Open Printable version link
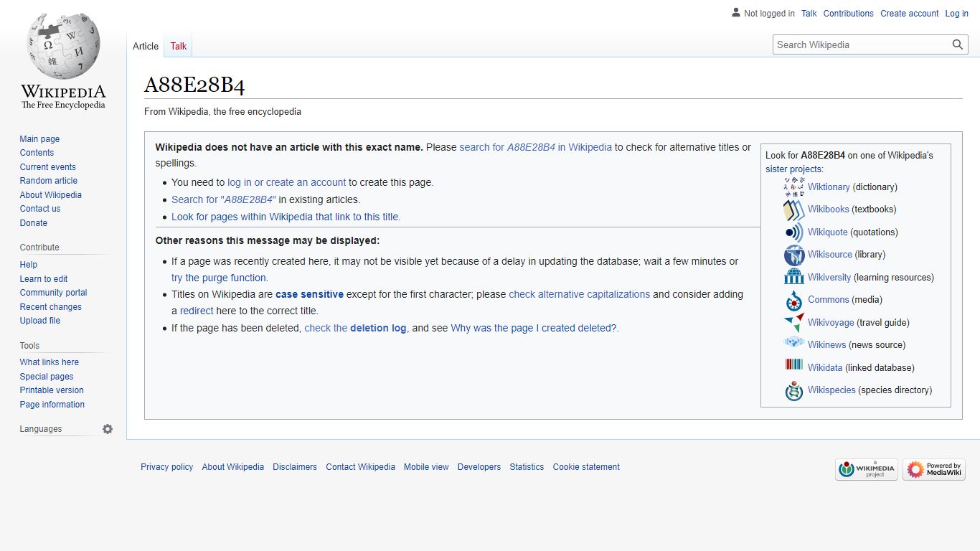Screen dimensions: 980x551 tap(52, 390)
